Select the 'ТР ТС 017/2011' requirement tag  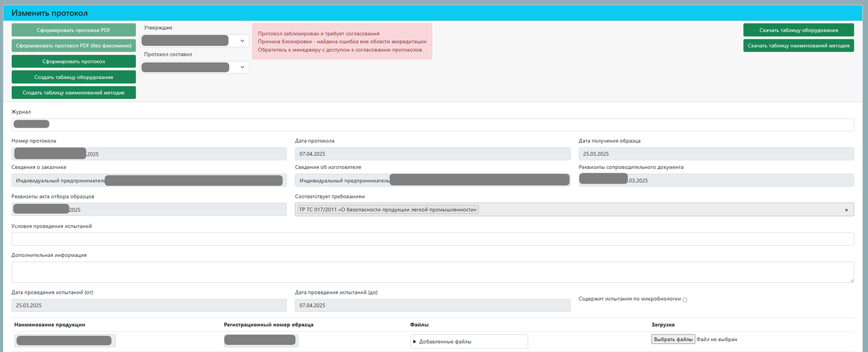pyautogui.click(x=387, y=210)
